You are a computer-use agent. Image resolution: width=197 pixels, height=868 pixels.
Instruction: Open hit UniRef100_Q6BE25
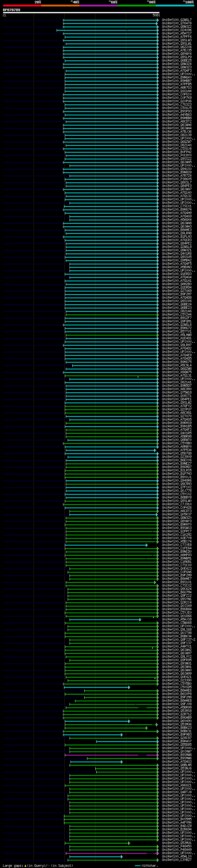click(177, 60)
